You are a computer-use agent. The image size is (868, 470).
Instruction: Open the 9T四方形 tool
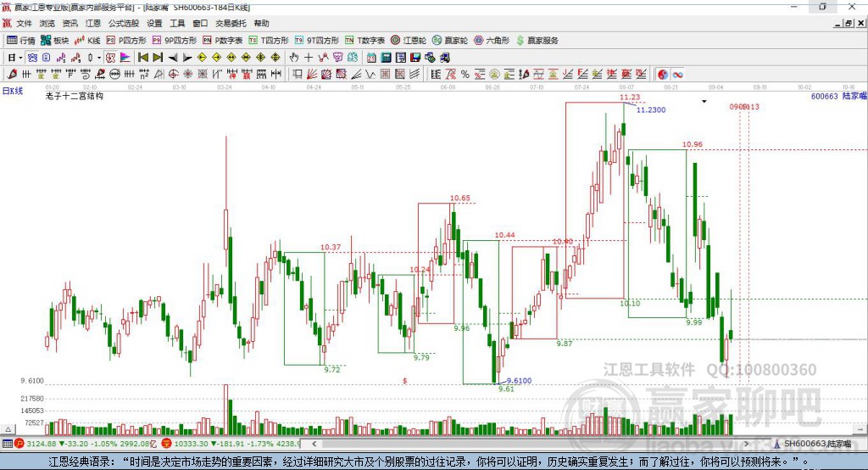pyautogui.click(x=317, y=41)
